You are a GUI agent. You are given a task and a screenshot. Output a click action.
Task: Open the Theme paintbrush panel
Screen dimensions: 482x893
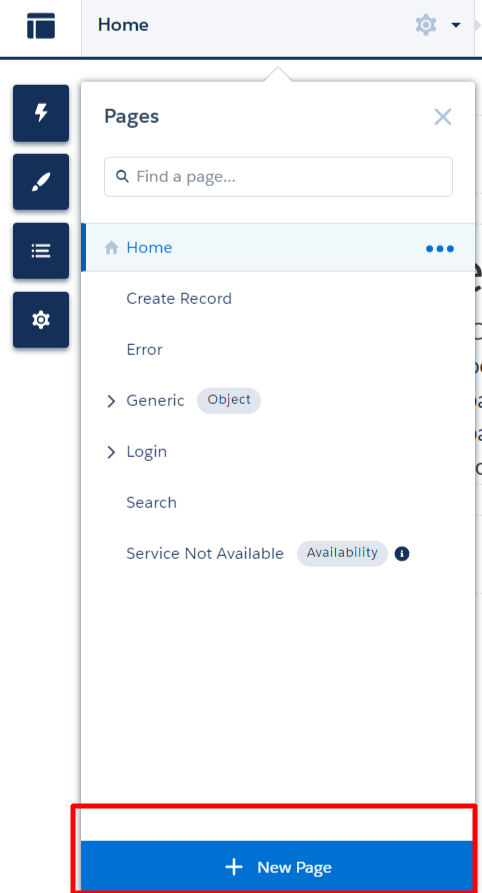pos(41,182)
